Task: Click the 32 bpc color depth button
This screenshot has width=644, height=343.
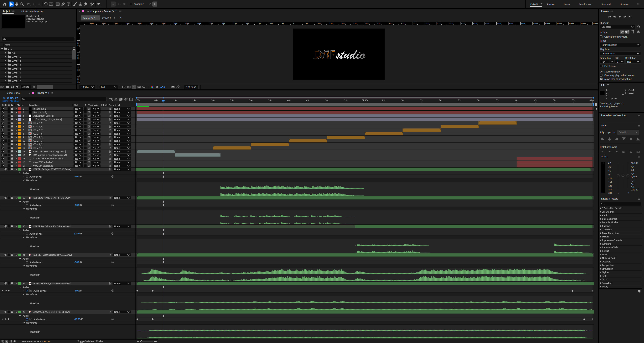Action: pyautogui.click(x=26, y=87)
